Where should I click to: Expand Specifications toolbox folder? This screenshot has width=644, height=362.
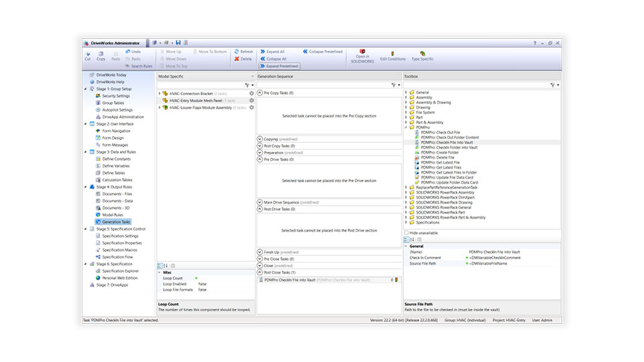click(407, 223)
